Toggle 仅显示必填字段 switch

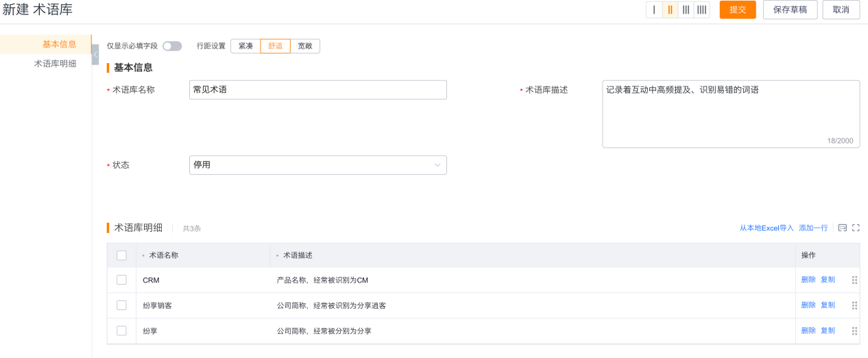(x=172, y=46)
